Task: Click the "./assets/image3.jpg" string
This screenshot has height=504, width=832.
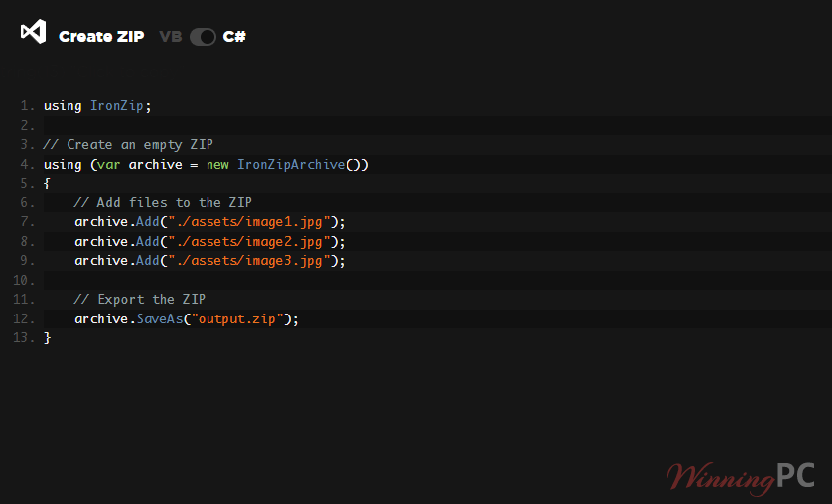Action: point(249,261)
